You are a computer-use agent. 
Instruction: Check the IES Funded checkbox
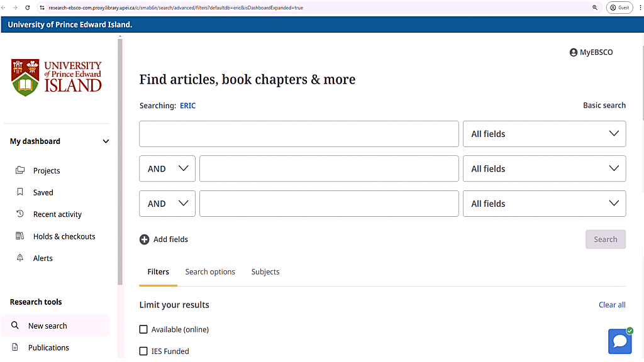pos(143,351)
